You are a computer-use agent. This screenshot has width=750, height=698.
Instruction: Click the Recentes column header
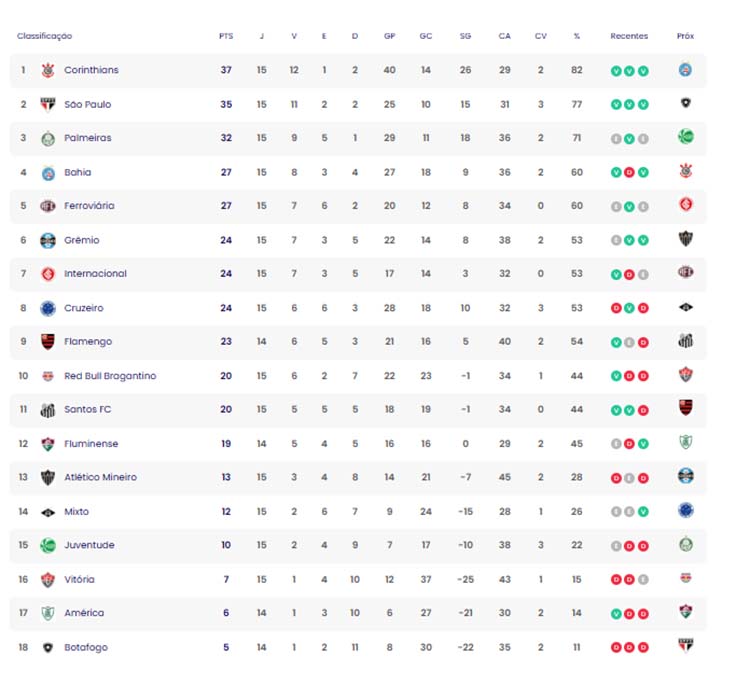629,36
